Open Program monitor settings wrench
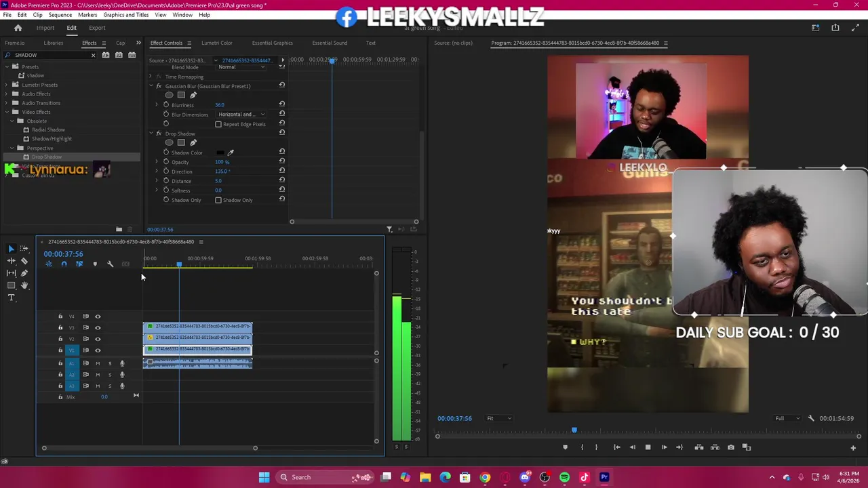 811,418
